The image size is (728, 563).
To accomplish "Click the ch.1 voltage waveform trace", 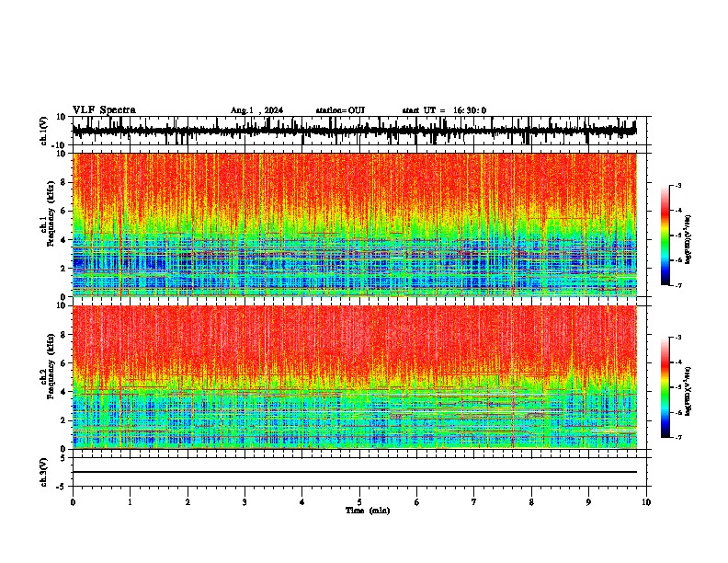I will click(x=354, y=131).
